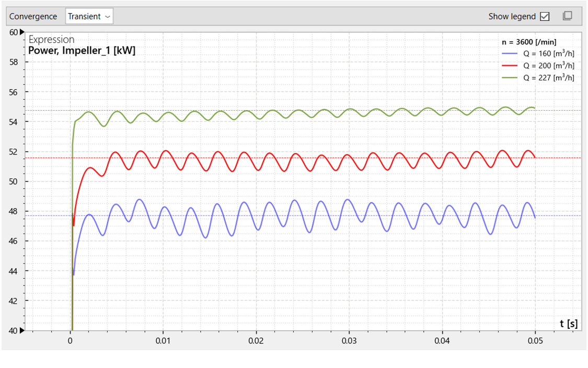Click the 'Expression' heading text
Screen dimensions: 588x368
pos(51,39)
